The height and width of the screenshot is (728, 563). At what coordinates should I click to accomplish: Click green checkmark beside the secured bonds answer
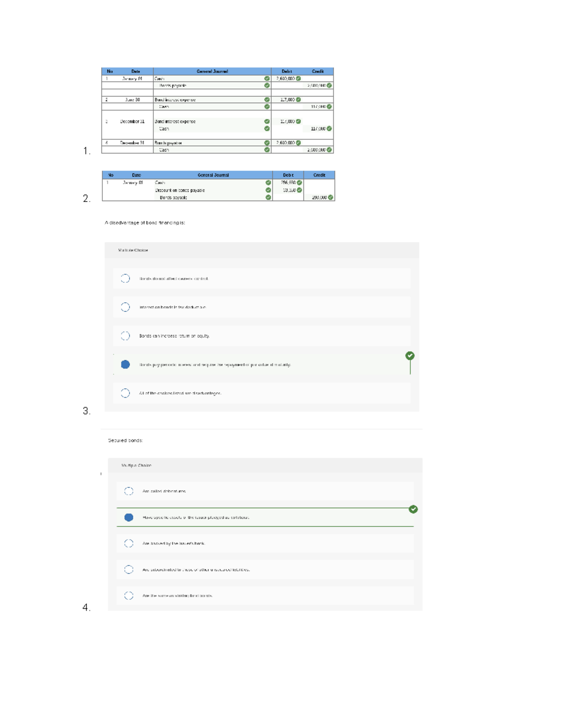click(x=413, y=509)
